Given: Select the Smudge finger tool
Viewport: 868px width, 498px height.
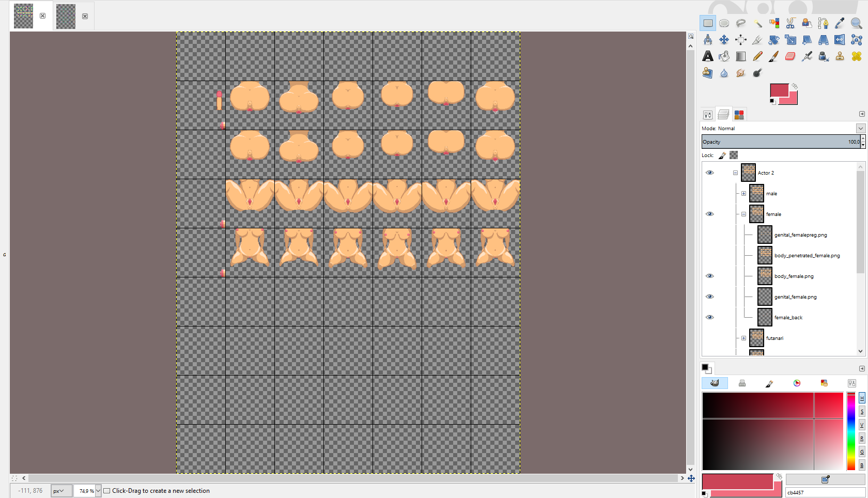Looking at the screenshot, I should click(x=741, y=73).
